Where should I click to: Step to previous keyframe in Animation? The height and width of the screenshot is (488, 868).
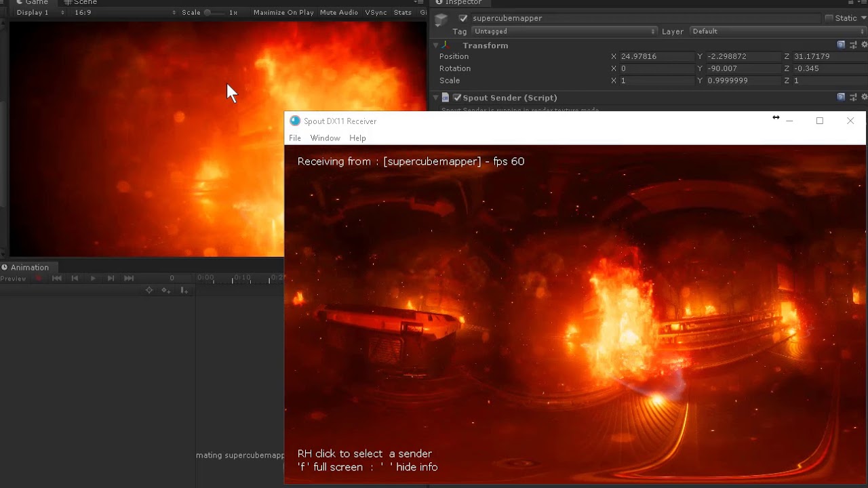(75, 279)
